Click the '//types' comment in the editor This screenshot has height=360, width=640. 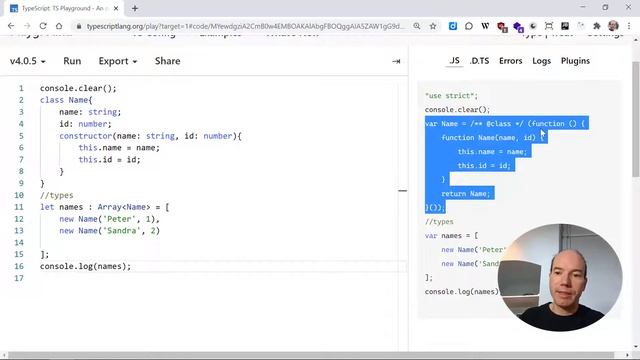pos(56,195)
